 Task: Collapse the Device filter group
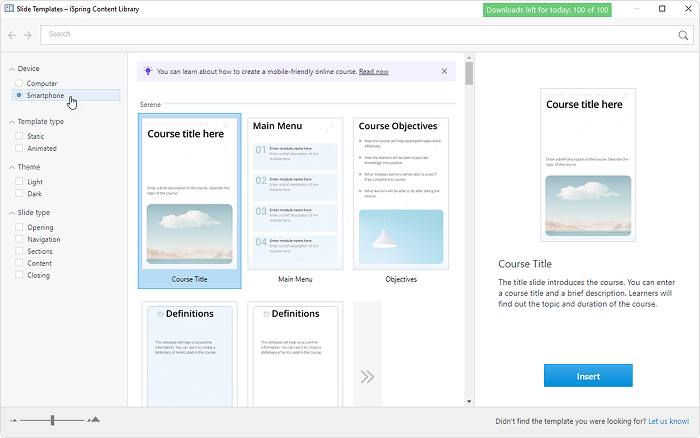(12, 69)
